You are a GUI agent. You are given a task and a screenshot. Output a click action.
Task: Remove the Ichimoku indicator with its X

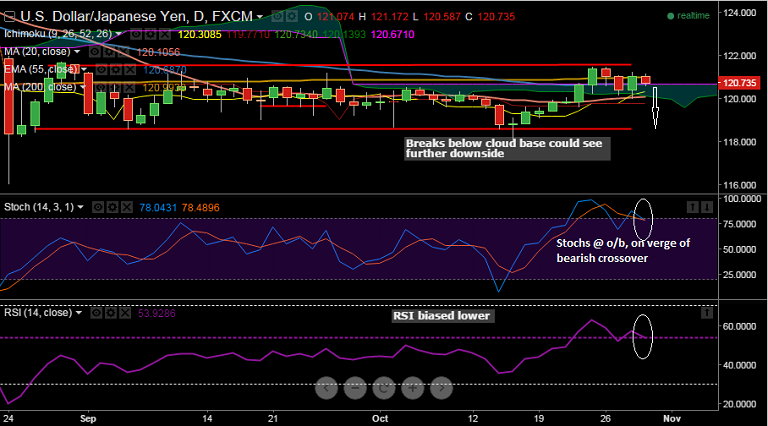165,34
